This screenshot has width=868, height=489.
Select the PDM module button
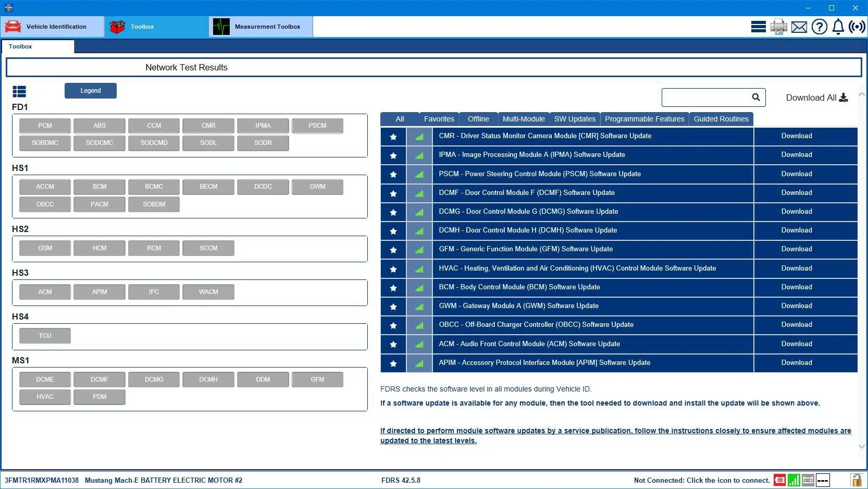tap(100, 397)
